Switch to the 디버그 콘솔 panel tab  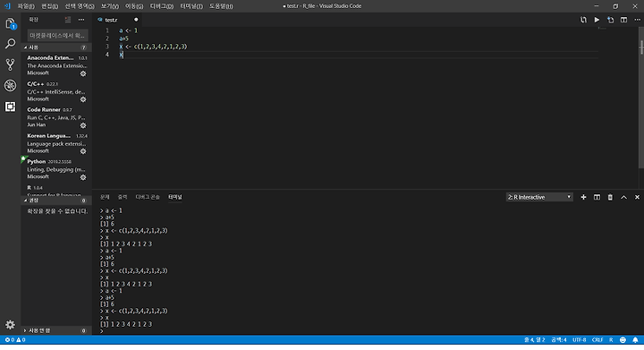(x=148, y=197)
